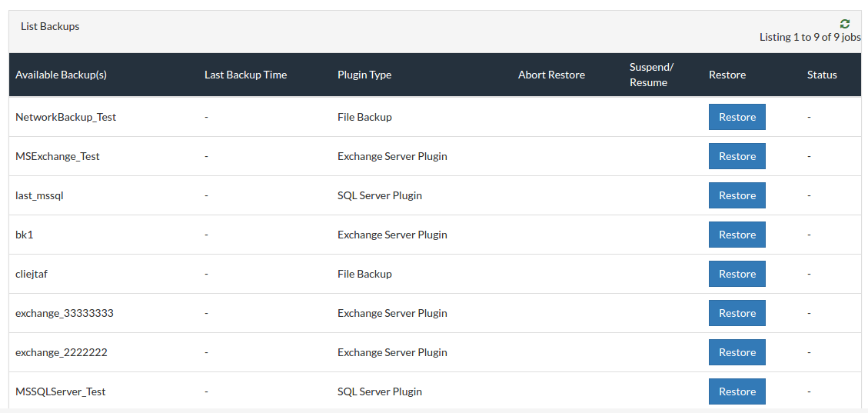Screen dimensions: 868x413
Task: Click the exchange_33333333 row name
Action: [x=65, y=313]
